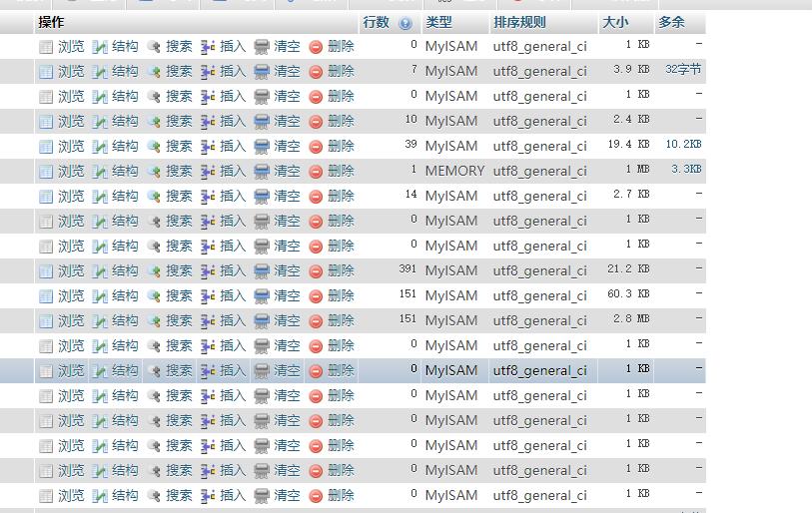This screenshot has width=812, height=513.
Task: Click the 清空 empty icon in the MEMORY row
Action: coord(262,171)
